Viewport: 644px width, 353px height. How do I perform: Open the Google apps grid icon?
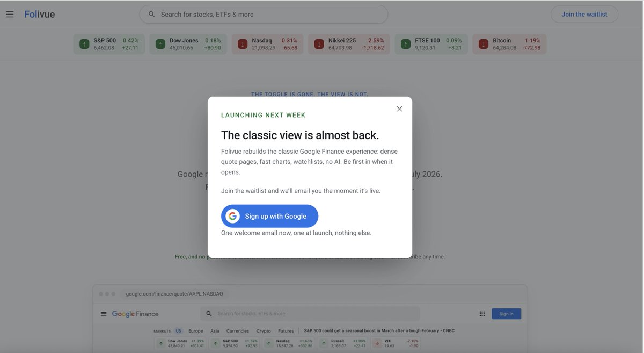pos(482,314)
